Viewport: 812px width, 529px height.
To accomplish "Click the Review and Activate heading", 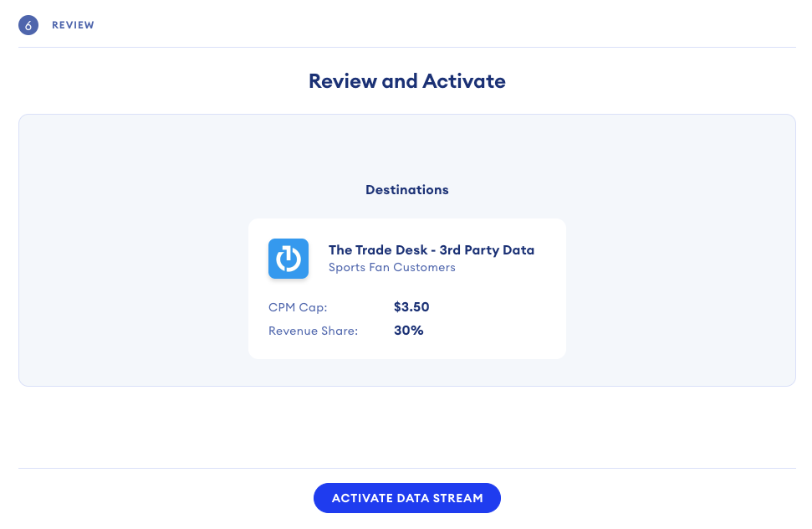I will [406, 81].
